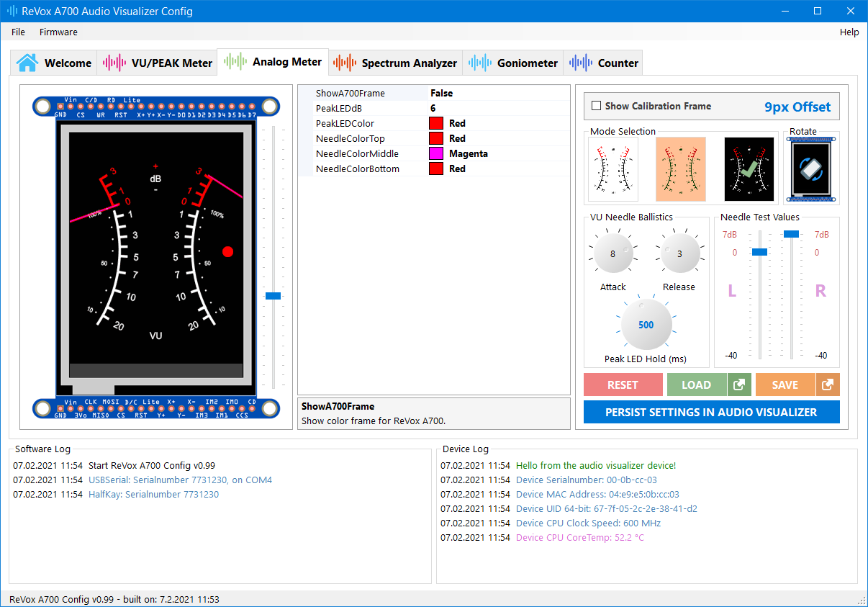Select the PeakLEDdB property row
Screen dimensions: 868x607
pyautogui.click(x=434, y=108)
